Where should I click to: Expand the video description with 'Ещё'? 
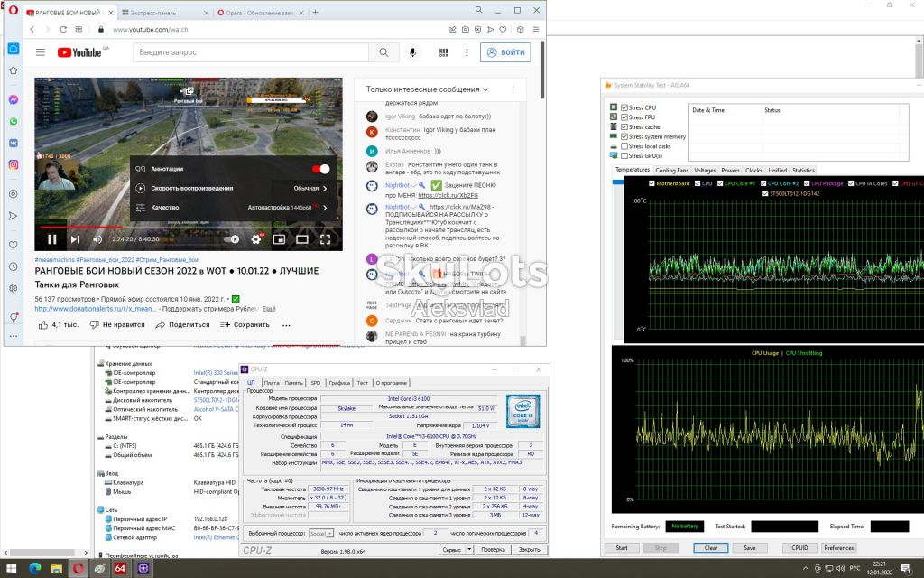(x=269, y=309)
